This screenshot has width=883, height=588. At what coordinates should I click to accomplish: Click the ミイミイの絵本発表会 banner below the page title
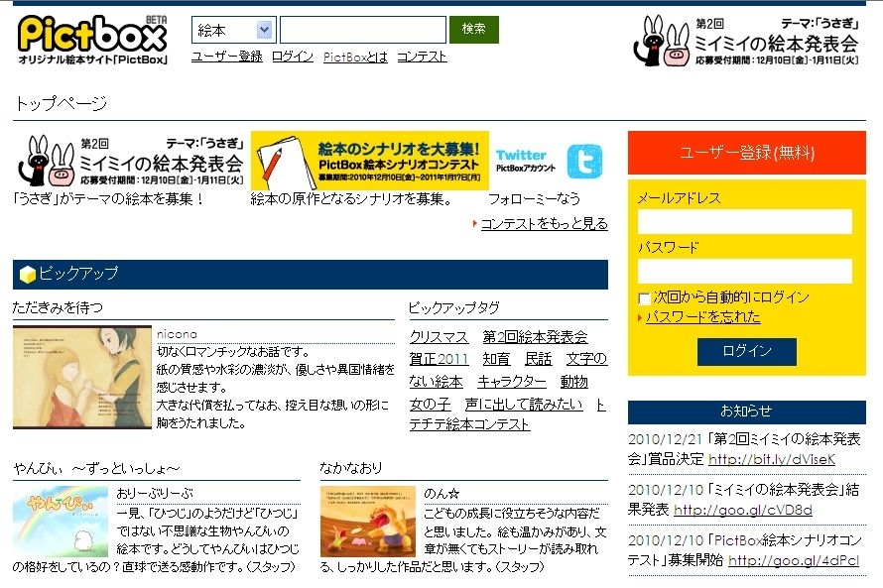(131, 161)
